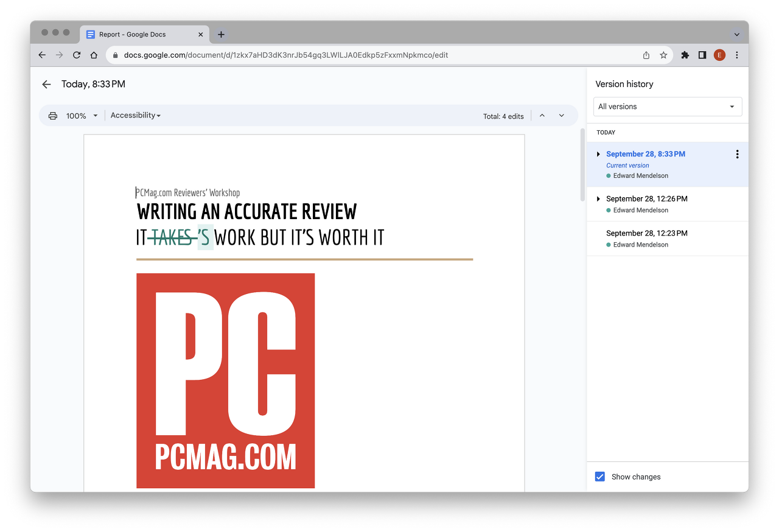Viewport: 779px width, 532px height.
Task: Bookmark this page with the star icon
Action: click(x=663, y=55)
